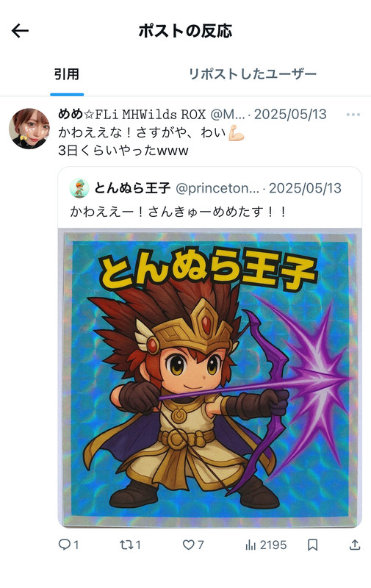The image size is (371, 588).
Task: Open the リポストしたユーザー tab
Action: (252, 74)
